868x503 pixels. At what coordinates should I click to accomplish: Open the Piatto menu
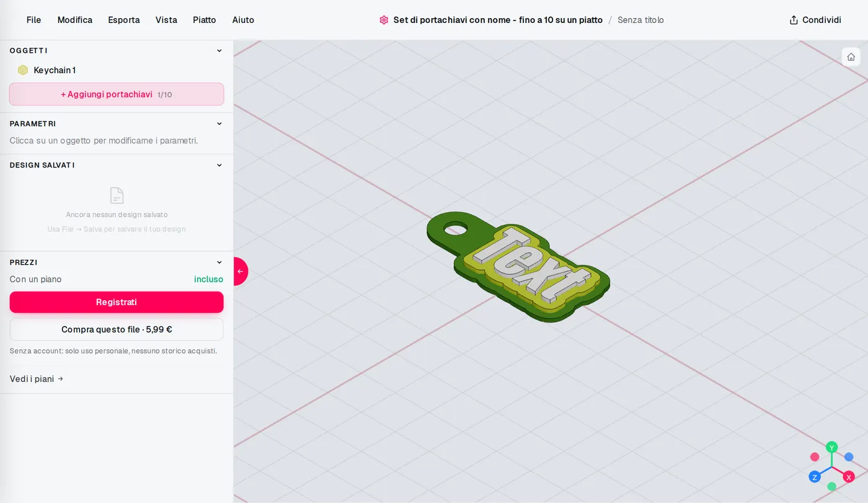click(x=205, y=20)
